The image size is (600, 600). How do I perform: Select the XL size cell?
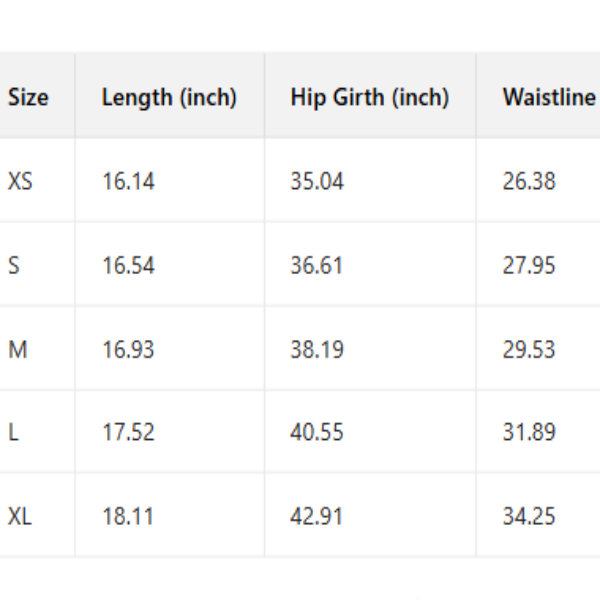pos(20,517)
